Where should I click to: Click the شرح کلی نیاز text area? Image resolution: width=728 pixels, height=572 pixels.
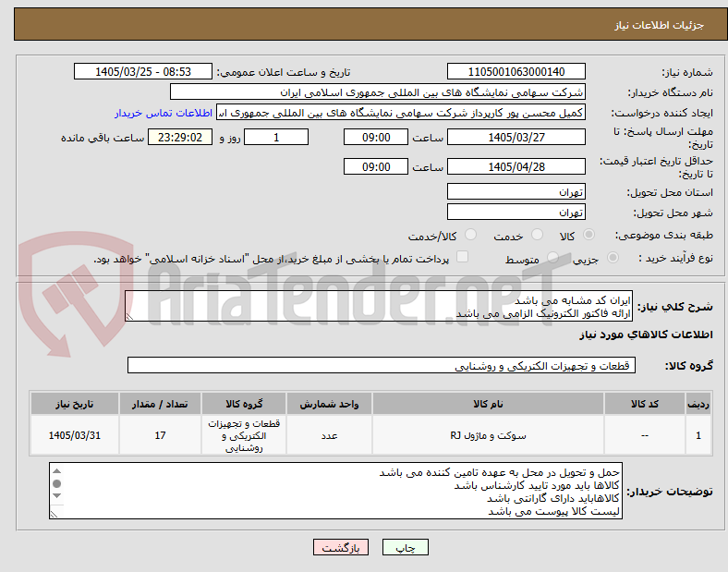tap(379, 307)
